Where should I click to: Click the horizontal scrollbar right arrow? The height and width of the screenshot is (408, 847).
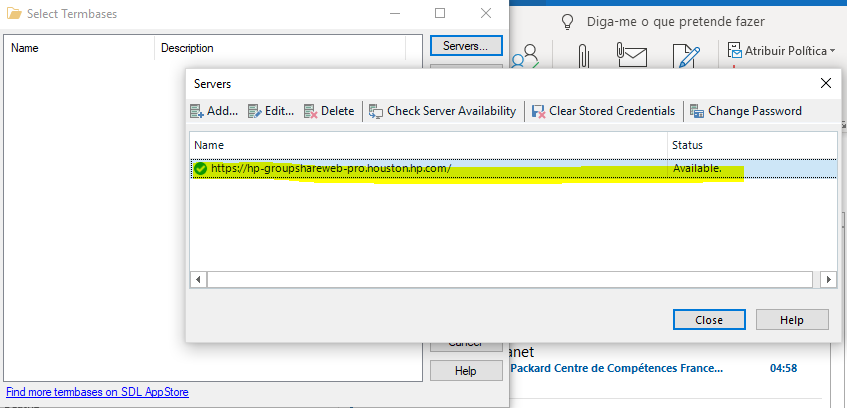(827, 279)
